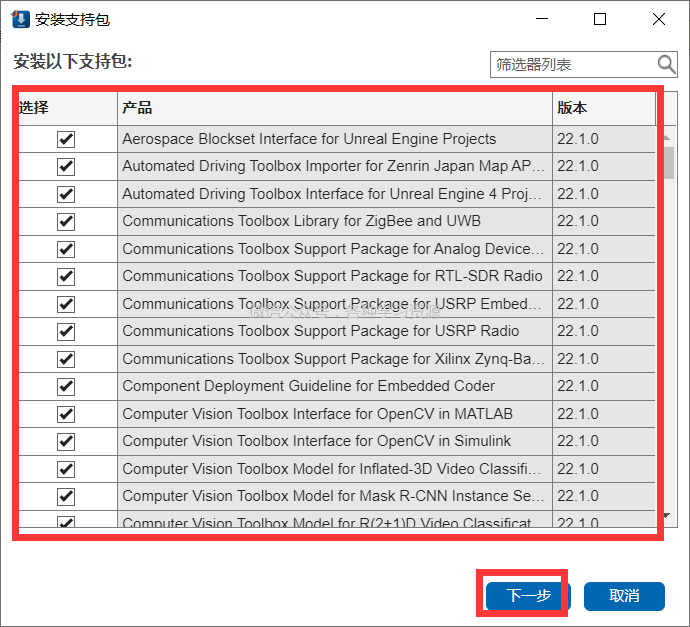Toggle checkbox for ZigBee and UWB library
This screenshot has height=627, width=690.
coord(66,221)
